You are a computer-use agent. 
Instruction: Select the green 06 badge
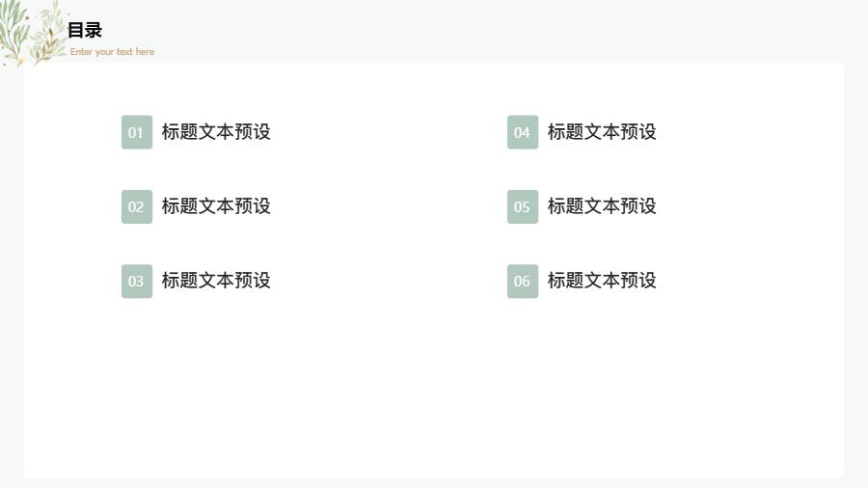(x=522, y=281)
